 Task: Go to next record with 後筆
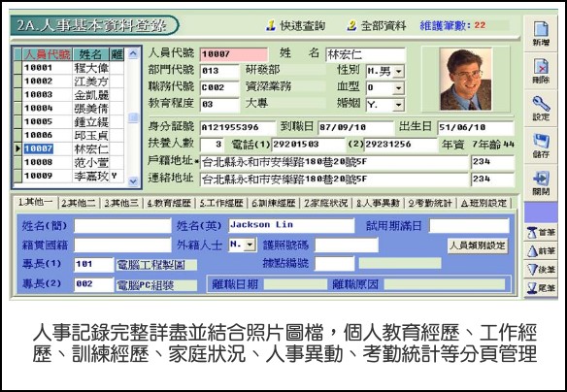point(541,270)
